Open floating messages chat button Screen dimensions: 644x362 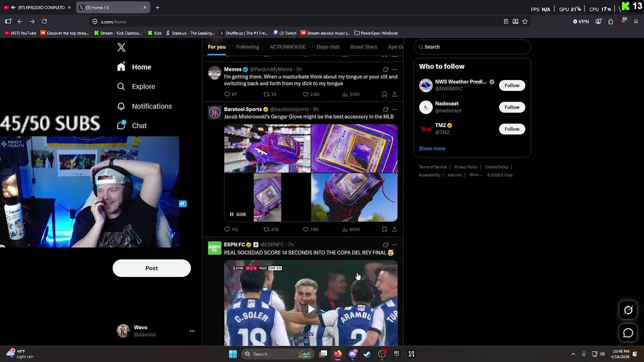628,333
